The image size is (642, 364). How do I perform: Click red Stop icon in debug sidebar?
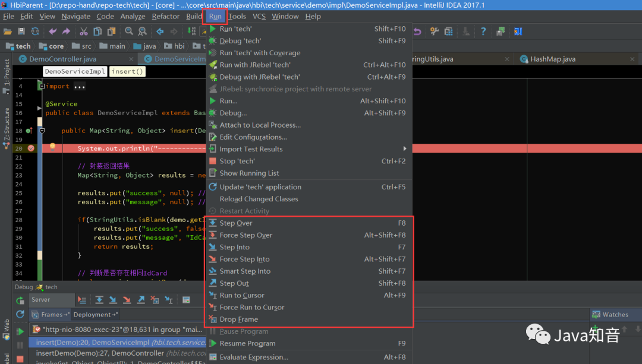point(20,359)
